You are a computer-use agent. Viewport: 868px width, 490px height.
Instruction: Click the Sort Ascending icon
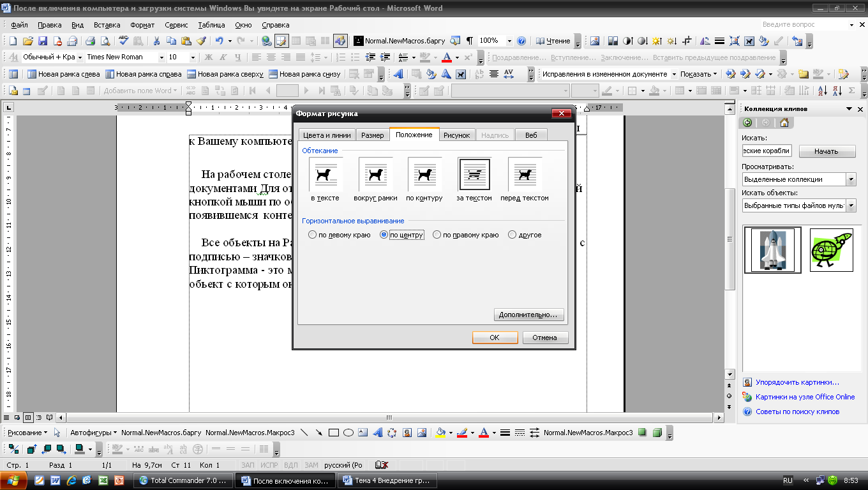(x=823, y=91)
